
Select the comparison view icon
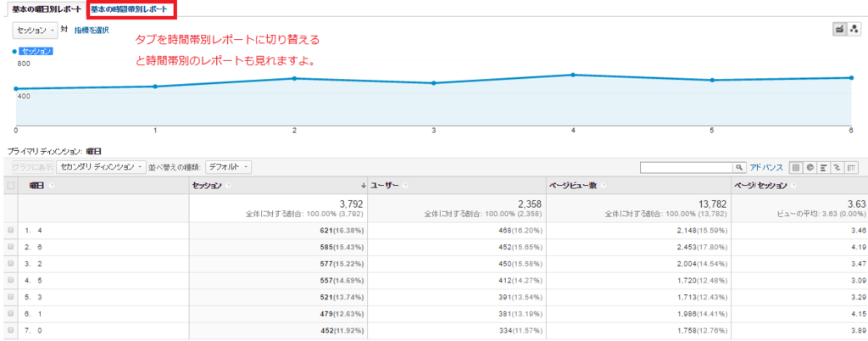837,167
